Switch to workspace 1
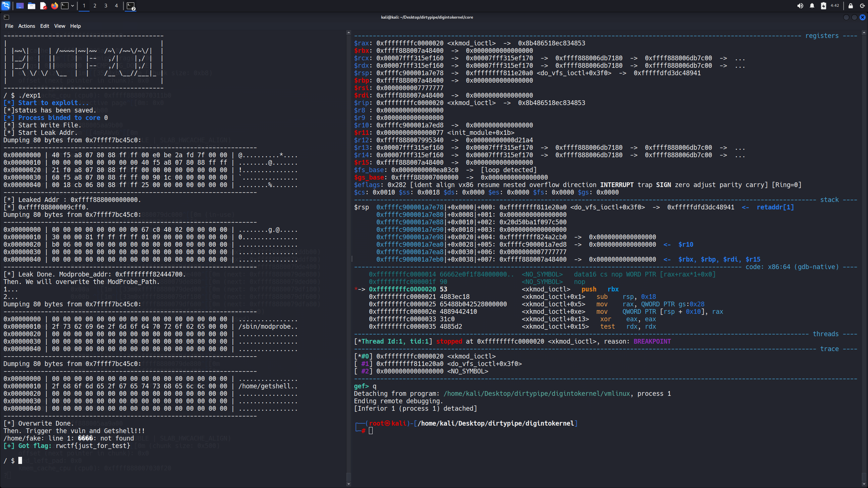This screenshot has width=868, height=488. [x=84, y=6]
